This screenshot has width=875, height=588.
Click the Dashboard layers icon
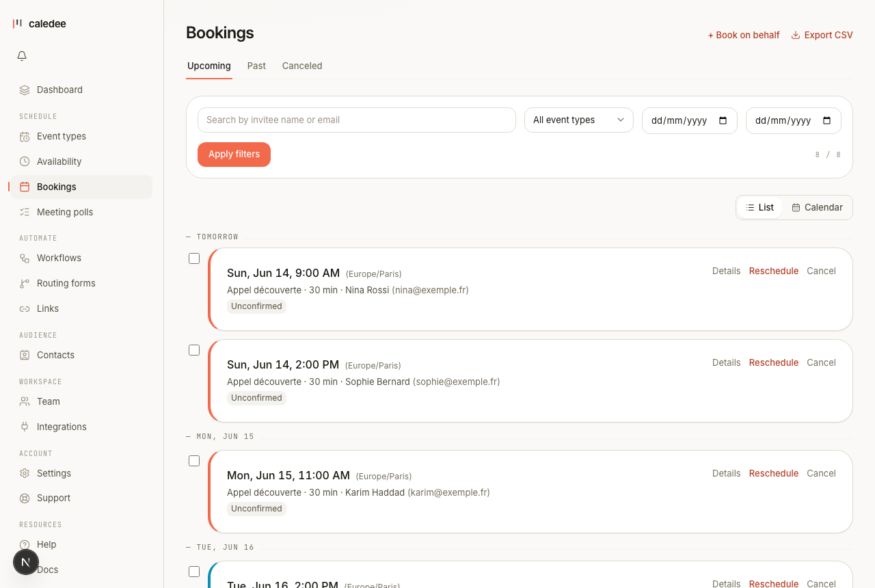tap(25, 90)
